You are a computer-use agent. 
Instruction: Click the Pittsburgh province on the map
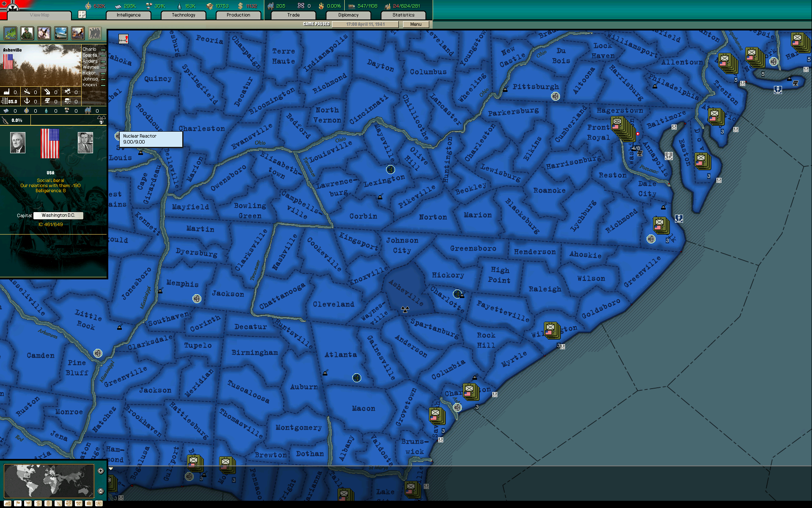click(536, 86)
